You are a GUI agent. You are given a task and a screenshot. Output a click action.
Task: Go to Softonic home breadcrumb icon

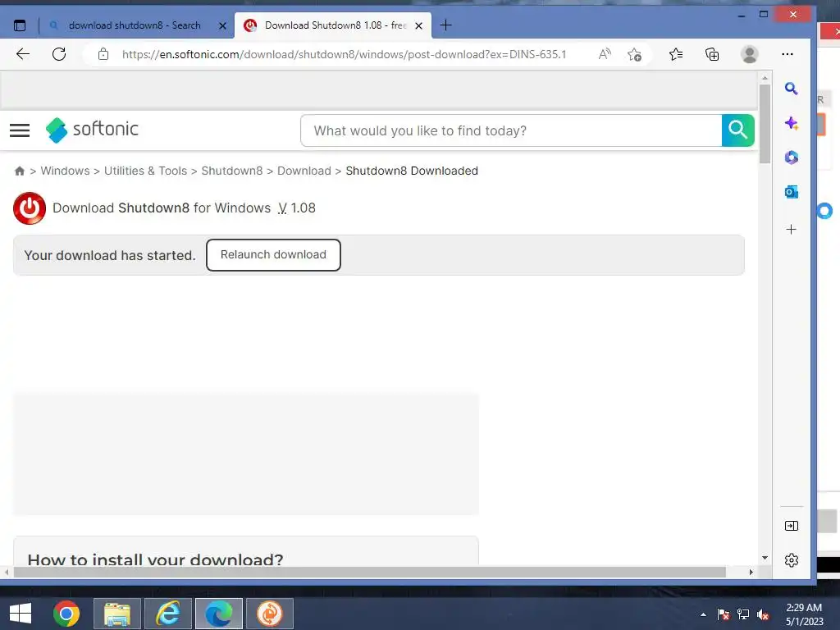(x=20, y=171)
